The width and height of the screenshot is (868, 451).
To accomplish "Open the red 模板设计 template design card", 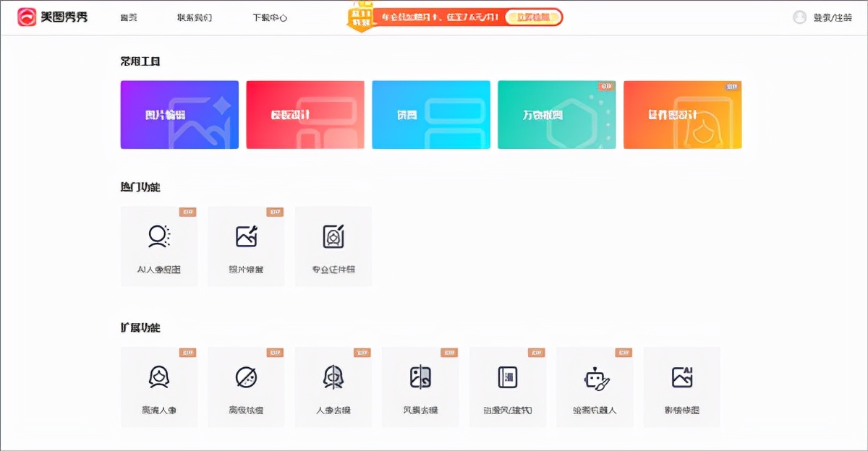I will tap(305, 114).
